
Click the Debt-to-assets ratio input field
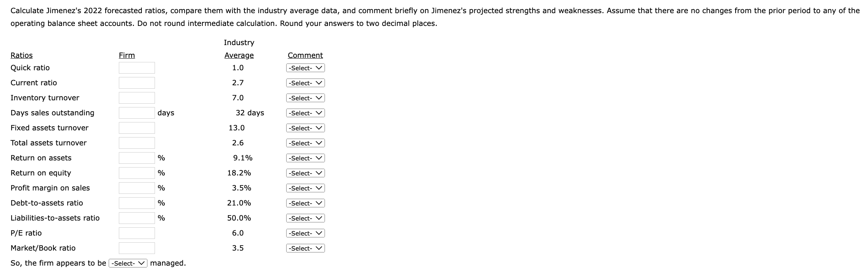137,203
